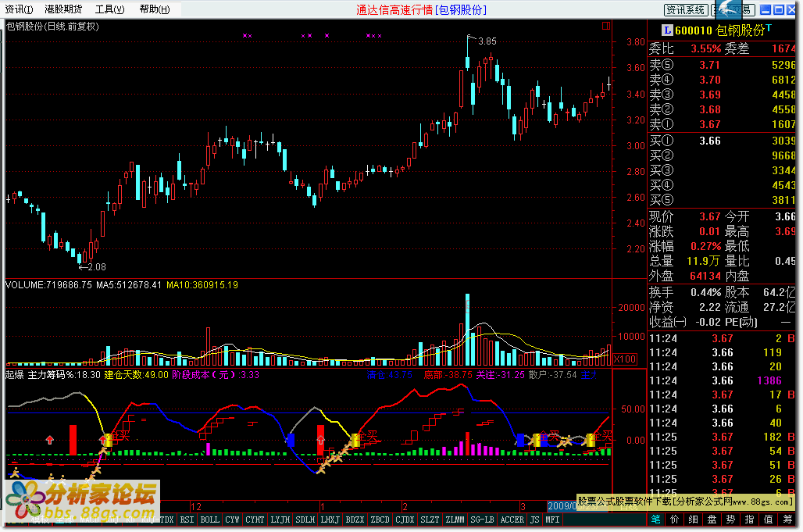Click the small red square chart-corner icon
Viewport: 803px width, 532px height.
(606, 26)
